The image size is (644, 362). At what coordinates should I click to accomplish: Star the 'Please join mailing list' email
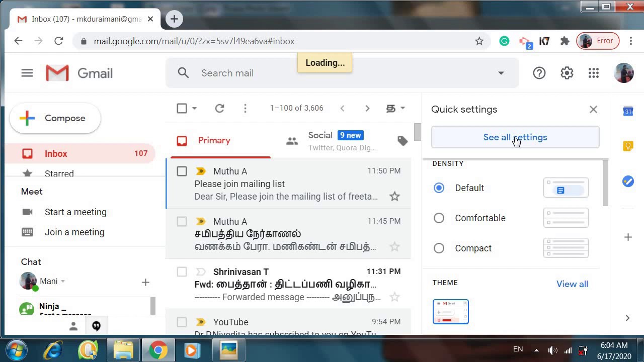pos(394,197)
